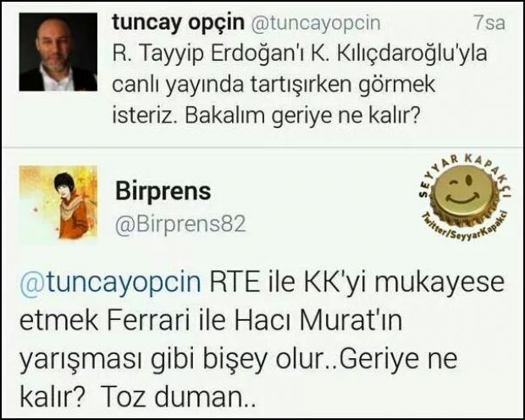The height and width of the screenshot is (420, 525).
Task: Click the divider line between the tweets
Action: [x=262, y=147]
